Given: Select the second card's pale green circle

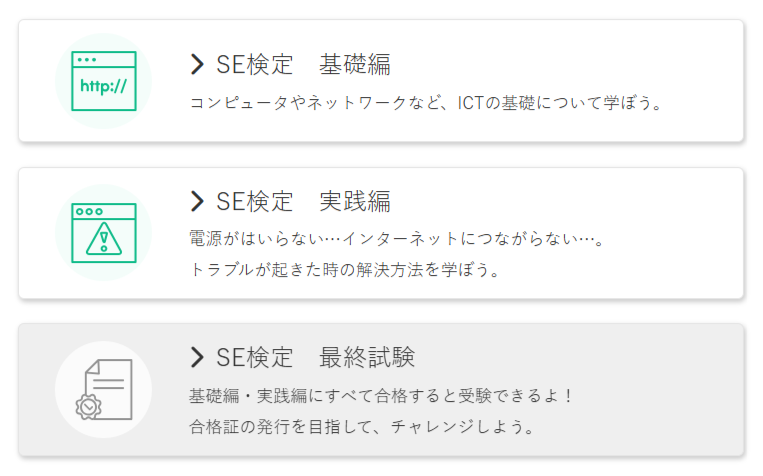Looking at the screenshot, I should (104, 233).
